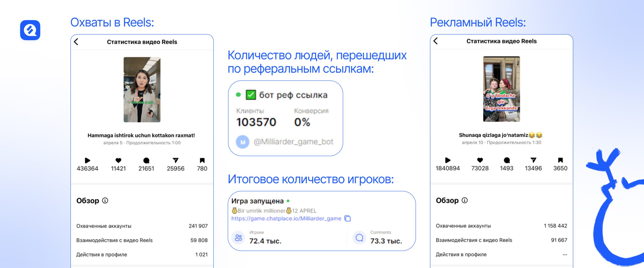
Task: Click the Comments speech bubble icon
Action: (359, 238)
